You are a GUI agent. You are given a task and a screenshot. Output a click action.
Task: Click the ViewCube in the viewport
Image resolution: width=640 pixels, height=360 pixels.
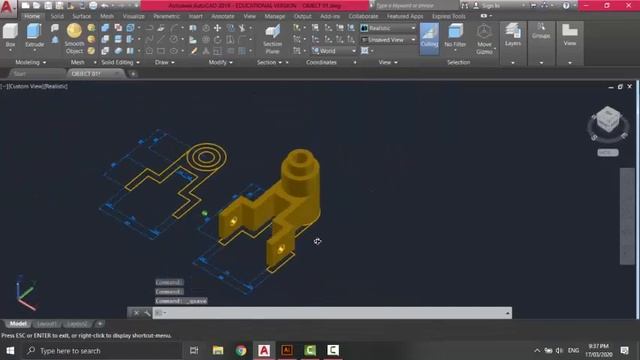point(608,119)
